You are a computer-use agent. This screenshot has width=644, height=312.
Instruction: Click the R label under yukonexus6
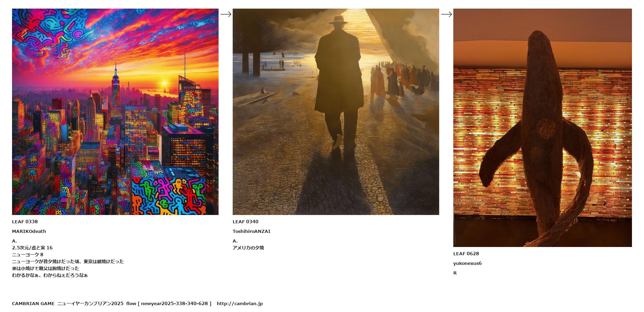tap(455, 273)
